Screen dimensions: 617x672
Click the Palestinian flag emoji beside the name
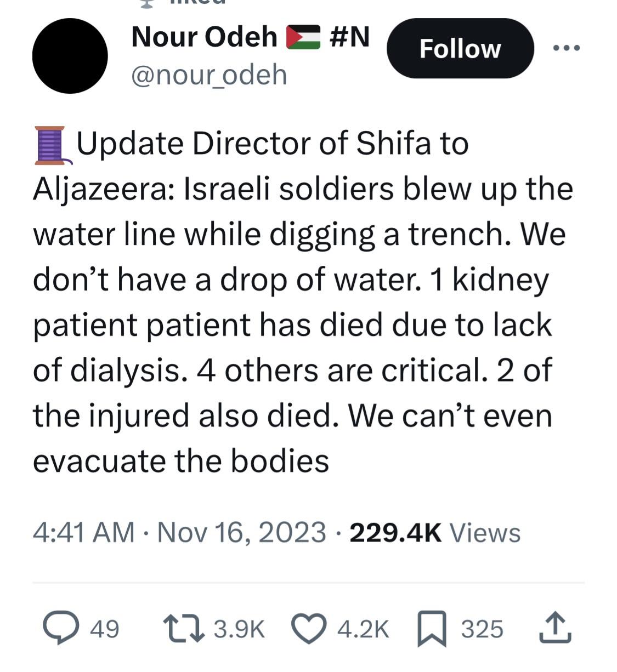click(x=303, y=37)
